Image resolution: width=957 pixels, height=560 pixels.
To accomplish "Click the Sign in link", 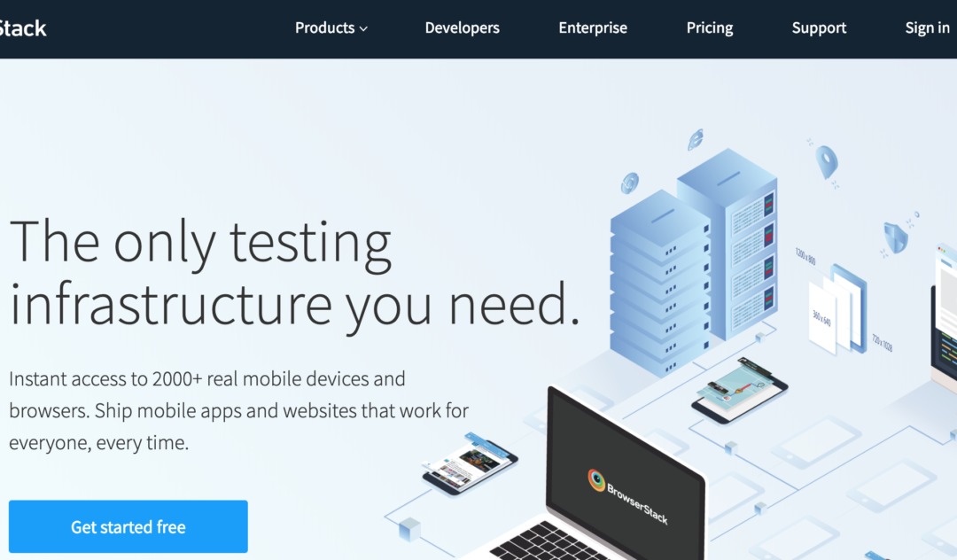I will pyautogui.click(x=927, y=28).
